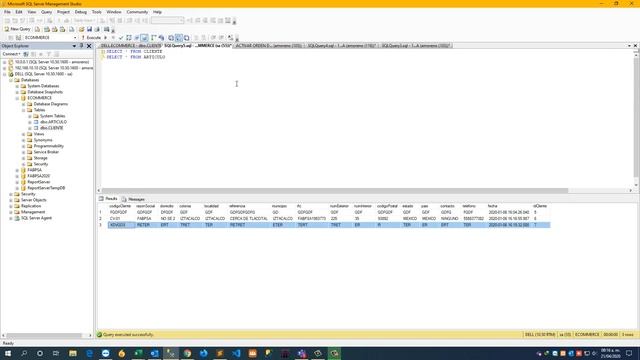This screenshot has height=360, width=640.
Task: Click the Object Explorer horizontal scrollbar
Action: coord(44,336)
